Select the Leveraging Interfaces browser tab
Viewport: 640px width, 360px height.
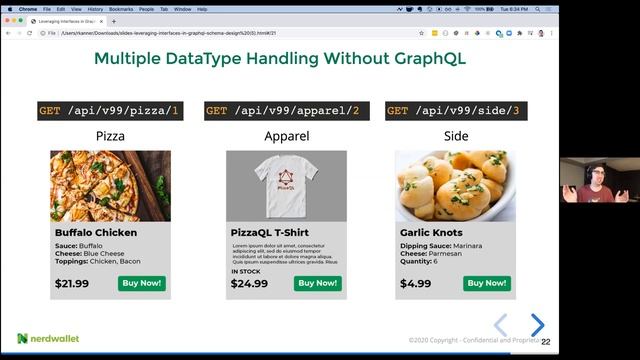click(x=67, y=21)
